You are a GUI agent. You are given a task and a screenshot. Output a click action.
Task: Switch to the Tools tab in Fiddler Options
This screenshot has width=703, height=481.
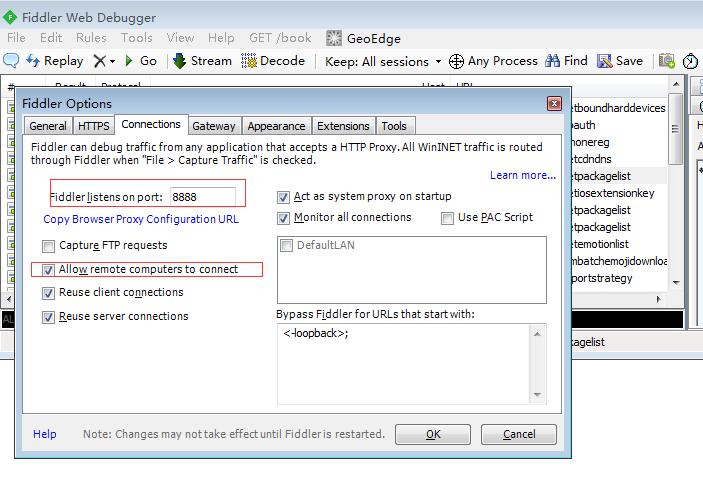[x=394, y=126]
